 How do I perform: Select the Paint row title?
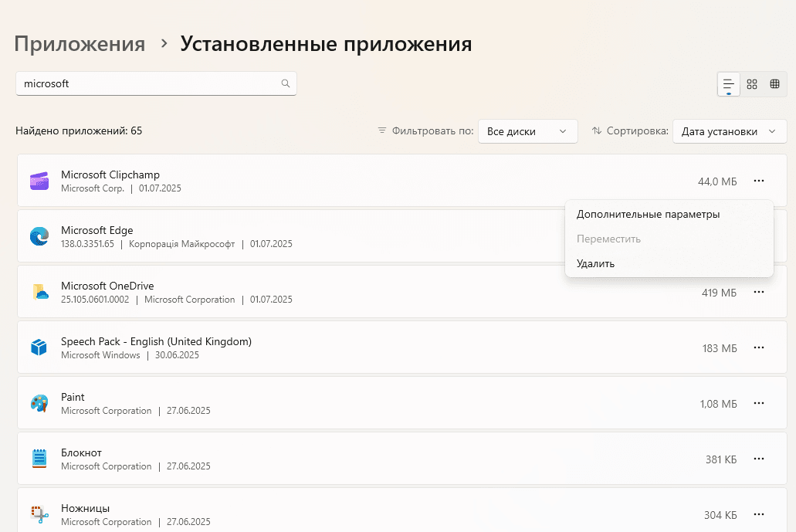[x=73, y=397]
